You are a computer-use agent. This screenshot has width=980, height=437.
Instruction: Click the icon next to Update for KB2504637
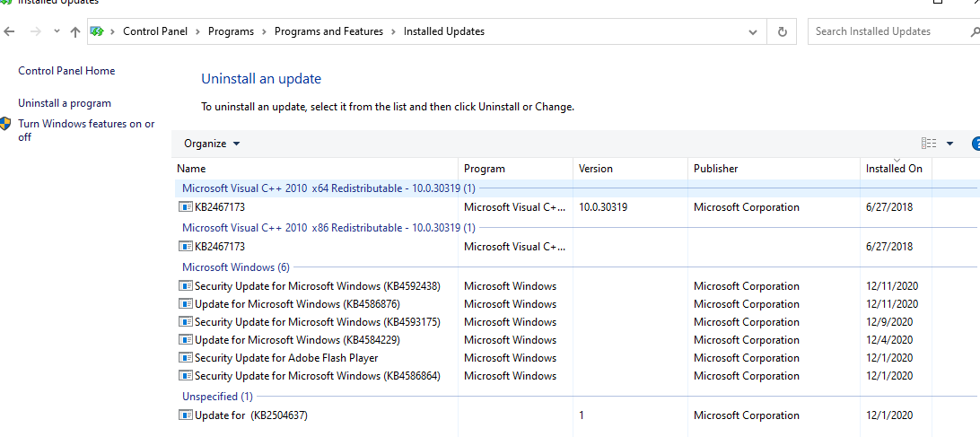[186, 415]
